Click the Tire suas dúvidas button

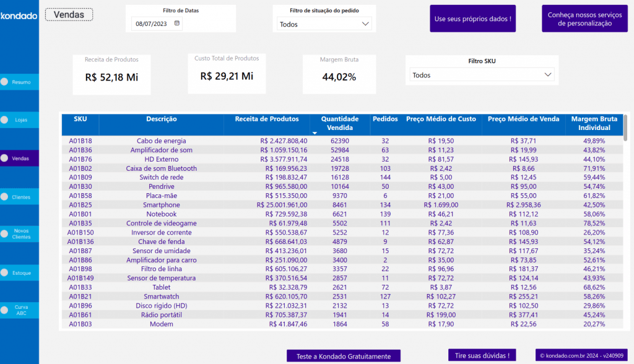point(482,355)
